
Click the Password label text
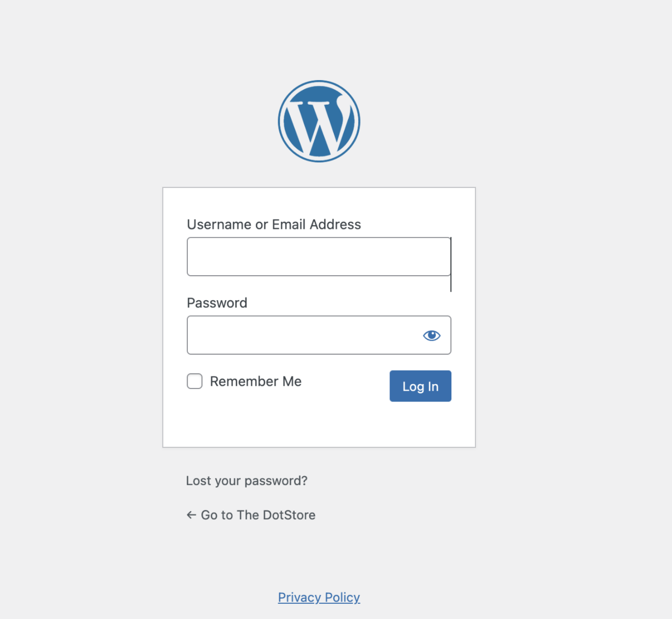coord(217,303)
